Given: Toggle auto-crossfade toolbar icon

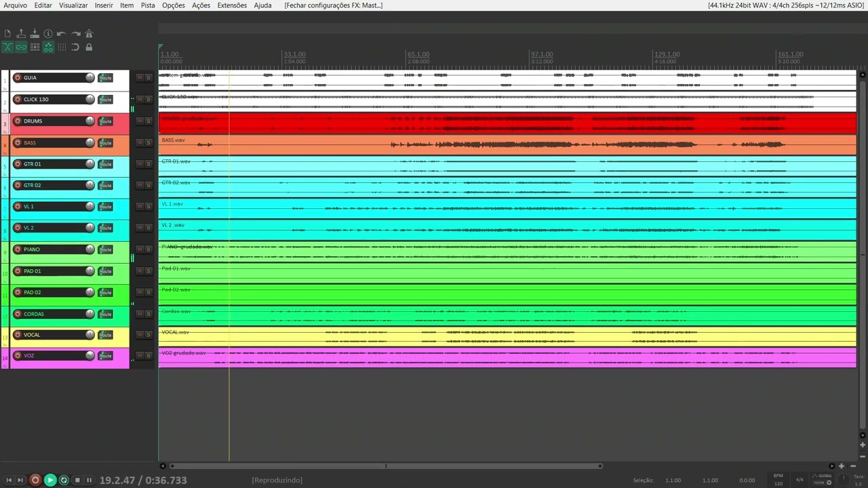Looking at the screenshot, I should click(7, 47).
